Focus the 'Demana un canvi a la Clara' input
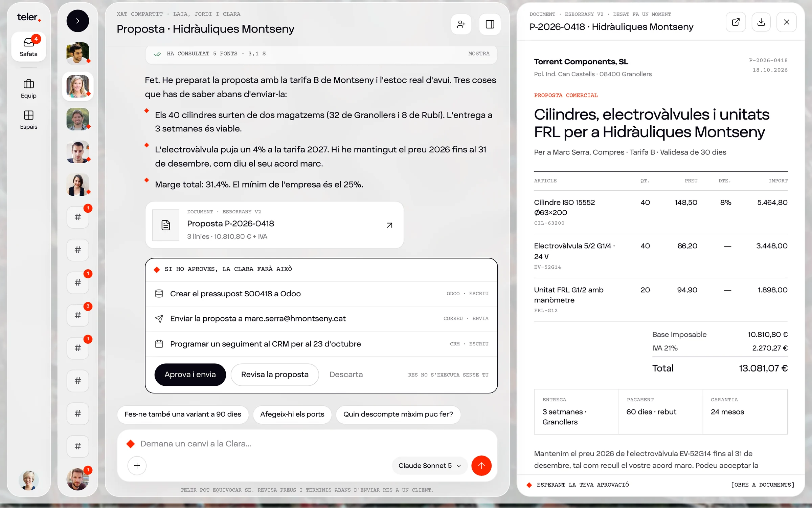 point(307,444)
